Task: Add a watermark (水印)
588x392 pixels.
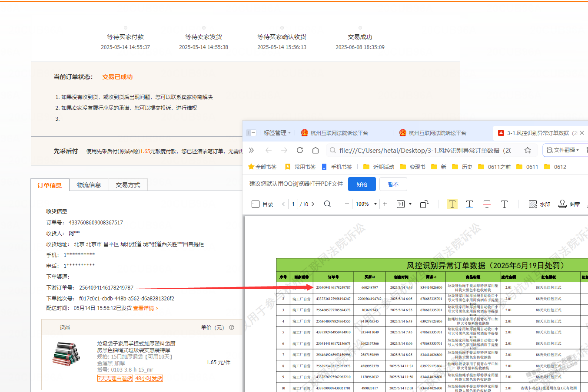Action: tap(540, 204)
